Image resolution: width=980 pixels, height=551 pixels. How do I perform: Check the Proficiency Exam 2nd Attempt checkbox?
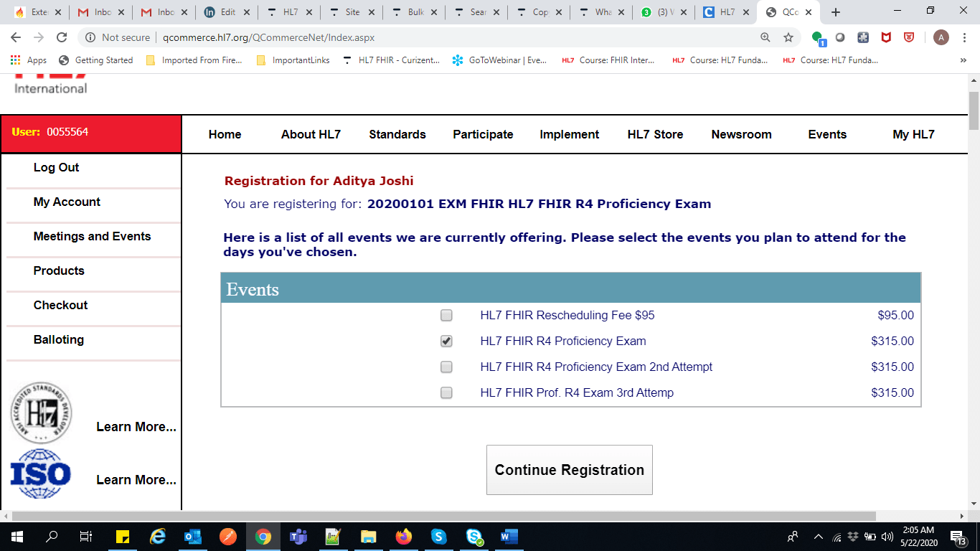[x=446, y=367]
